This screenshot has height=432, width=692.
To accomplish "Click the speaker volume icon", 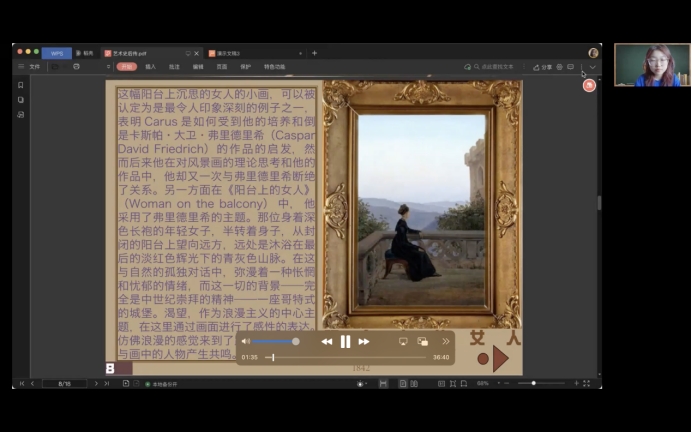I will pyautogui.click(x=246, y=342).
